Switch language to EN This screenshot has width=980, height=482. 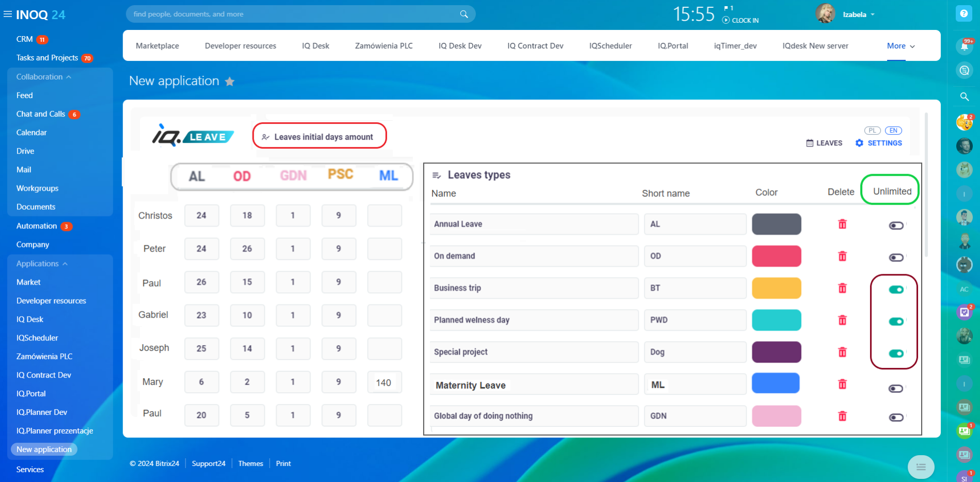(x=893, y=131)
